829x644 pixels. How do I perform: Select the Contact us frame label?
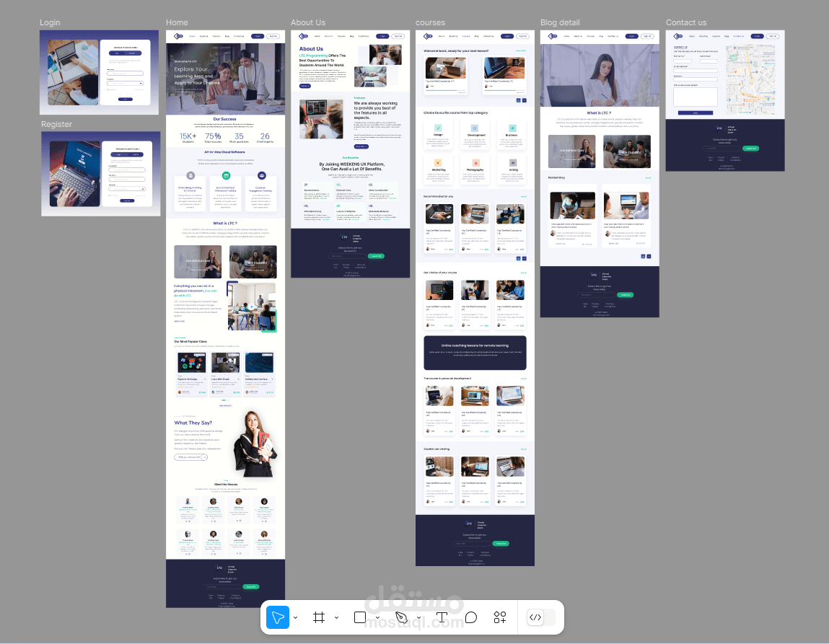(685, 23)
